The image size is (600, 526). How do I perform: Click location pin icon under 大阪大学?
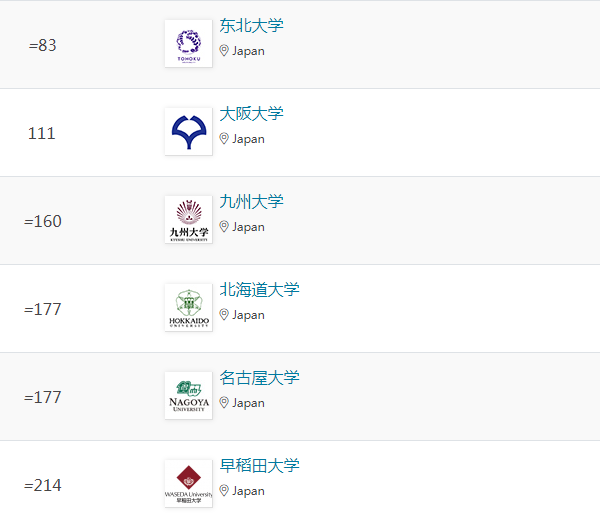tap(225, 139)
